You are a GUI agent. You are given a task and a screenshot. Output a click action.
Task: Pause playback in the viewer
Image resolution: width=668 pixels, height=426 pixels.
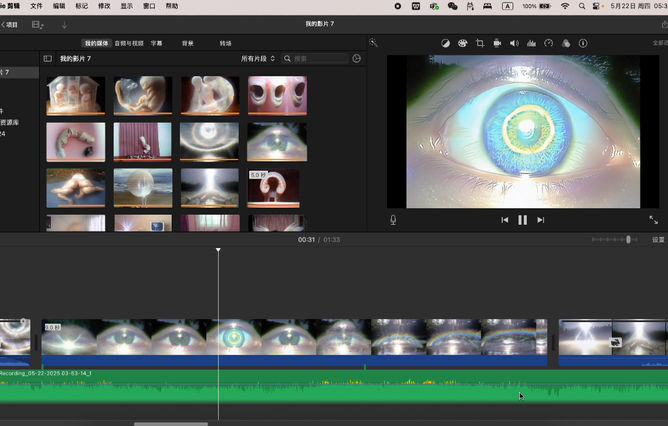pos(523,220)
